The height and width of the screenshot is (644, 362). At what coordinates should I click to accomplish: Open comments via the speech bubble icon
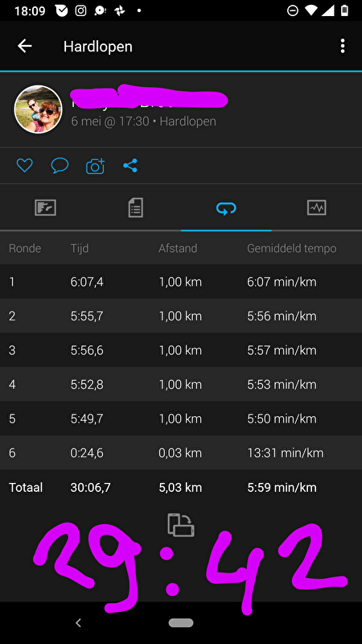60,166
